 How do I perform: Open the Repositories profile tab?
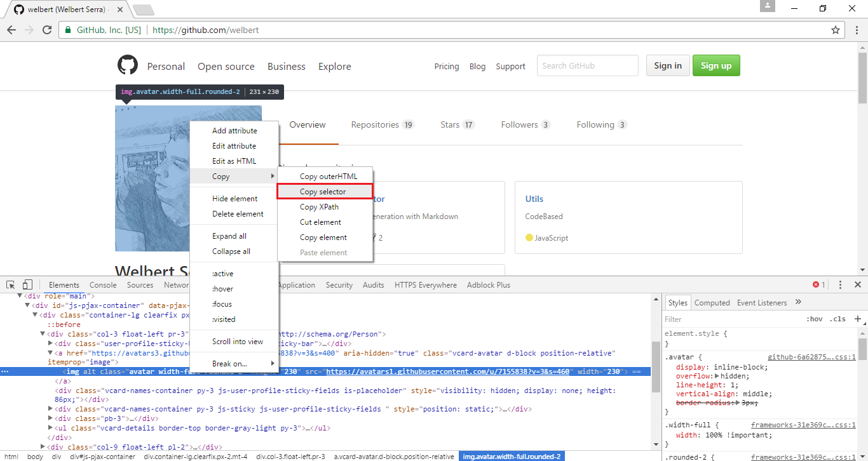pos(383,125)
